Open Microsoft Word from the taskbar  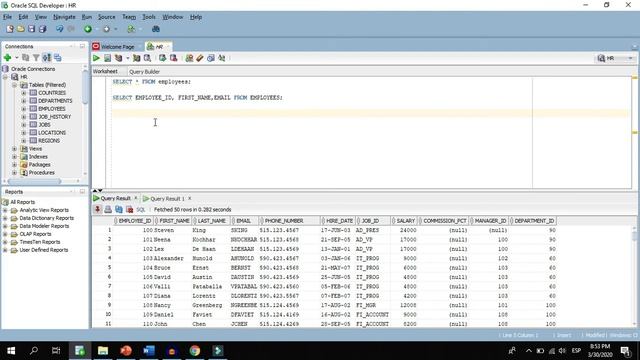pos(149,351)
